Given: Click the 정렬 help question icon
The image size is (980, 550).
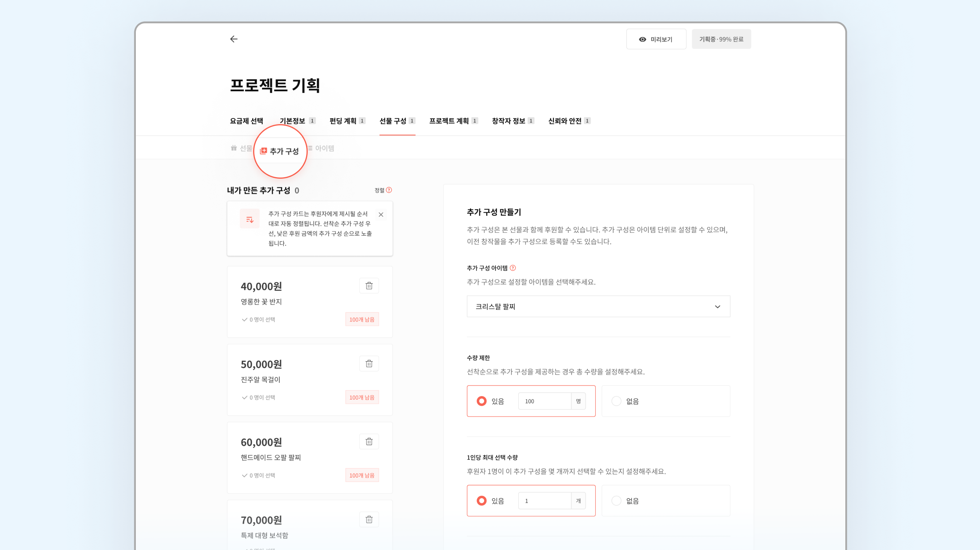Looking at the screenshot, I should coord(389,190).
